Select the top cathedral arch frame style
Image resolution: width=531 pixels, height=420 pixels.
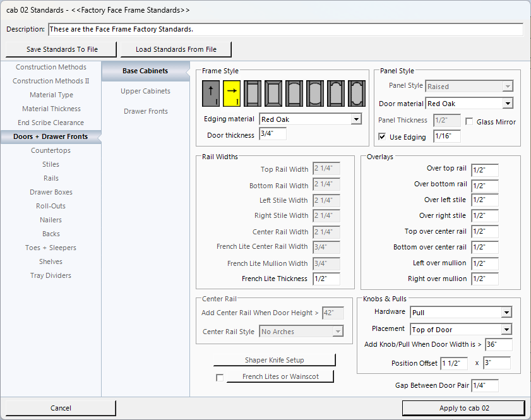(336, 94)
